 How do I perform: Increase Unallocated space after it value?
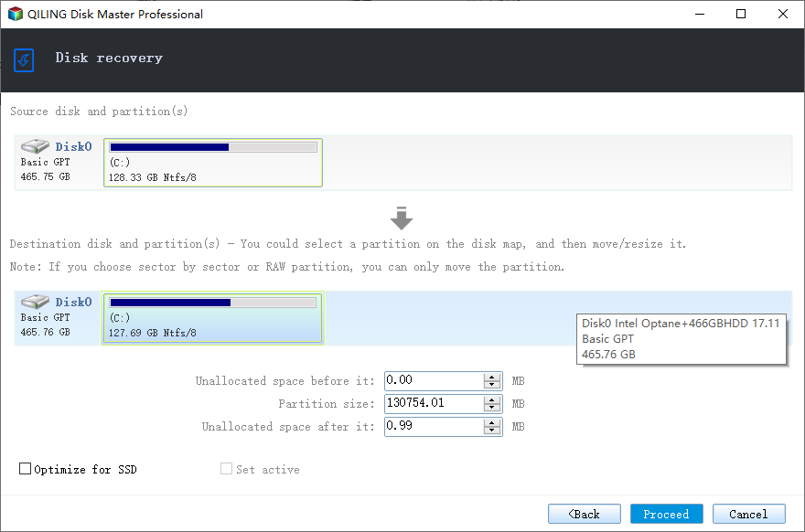click(x=492, y=422)
